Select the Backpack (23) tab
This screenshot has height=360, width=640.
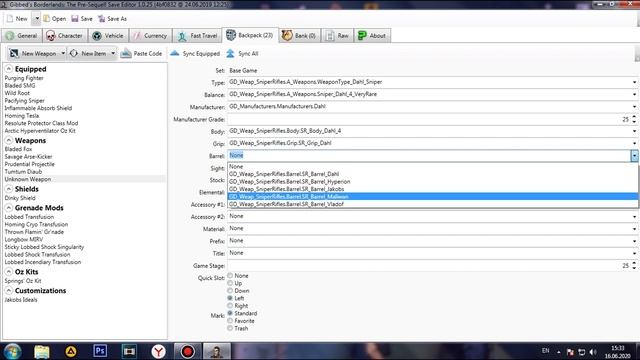(x=250, y=35)
